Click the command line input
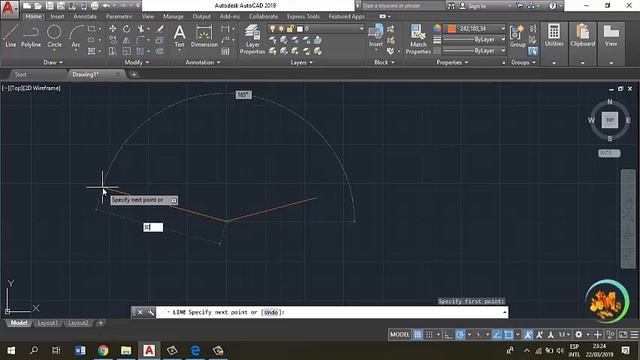Viewport: 640px width, 360px height. (x=332, y=312)
